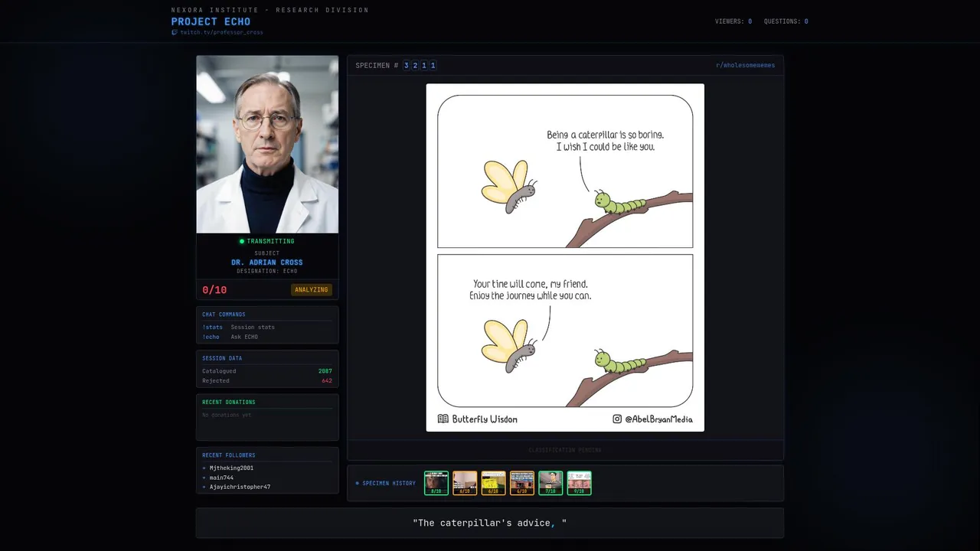
Task: Click the SPECIMEN HISTORY label dot
Action: click(x=357, y=483)
